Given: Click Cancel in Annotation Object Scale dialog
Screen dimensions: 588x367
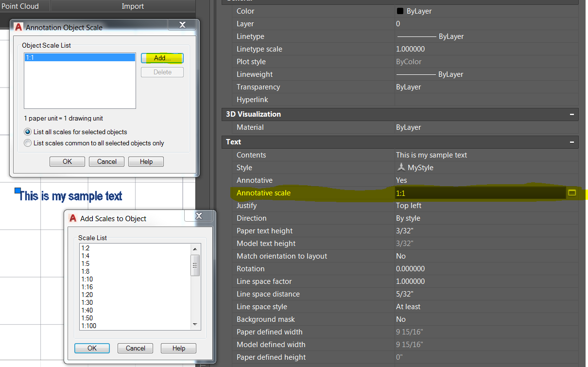Looking at the screenshot, I should click(x=106, y=161).
